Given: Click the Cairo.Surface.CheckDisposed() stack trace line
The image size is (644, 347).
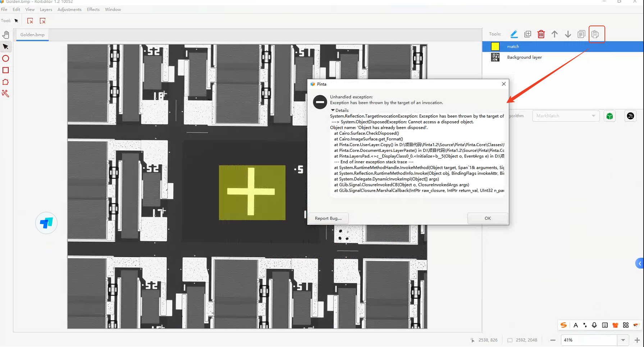Looking at the screenshot, I should (366, 133).
